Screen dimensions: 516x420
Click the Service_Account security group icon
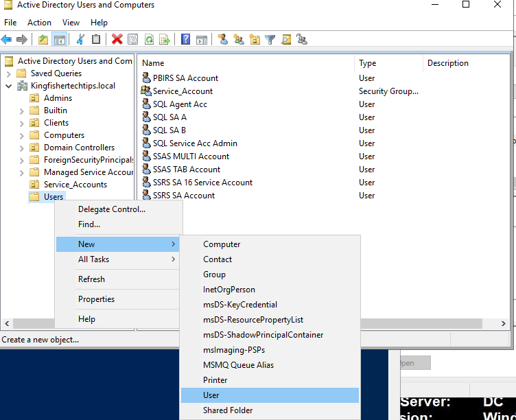[x=146, y=91]
